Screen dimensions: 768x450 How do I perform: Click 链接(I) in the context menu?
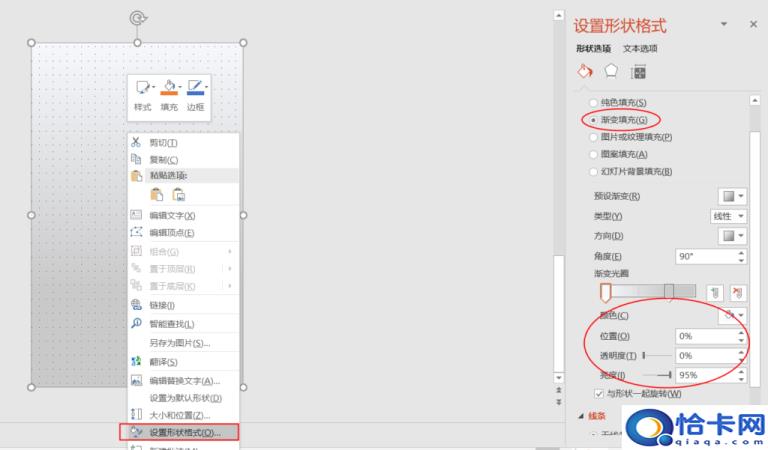coord(162,305)
